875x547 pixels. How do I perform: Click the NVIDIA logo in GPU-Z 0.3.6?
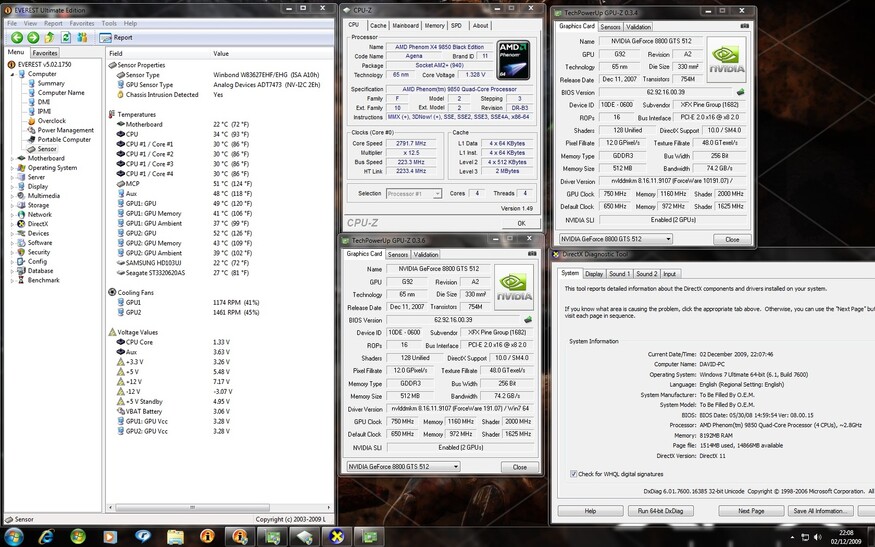pyautogui.click(x=514, y=287)
